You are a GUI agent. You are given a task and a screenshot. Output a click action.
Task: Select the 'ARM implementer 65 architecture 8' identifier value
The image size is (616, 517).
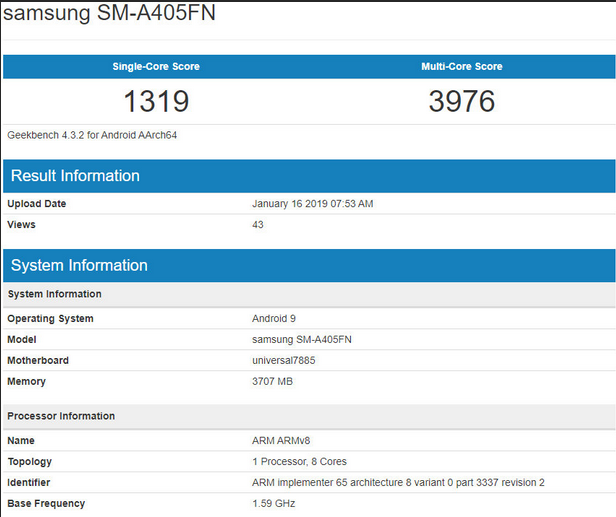pos(398,482)
